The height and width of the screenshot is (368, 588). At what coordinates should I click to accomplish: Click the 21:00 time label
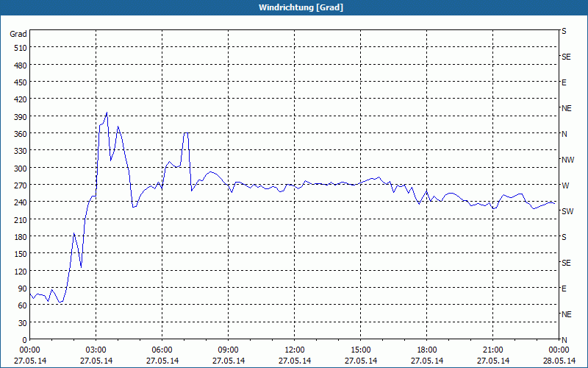tap(492, 350)
